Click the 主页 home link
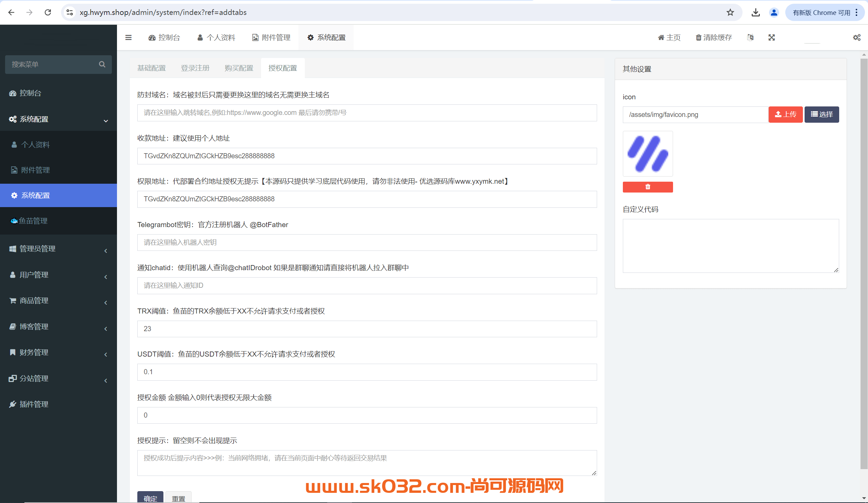 click(669, 38)
